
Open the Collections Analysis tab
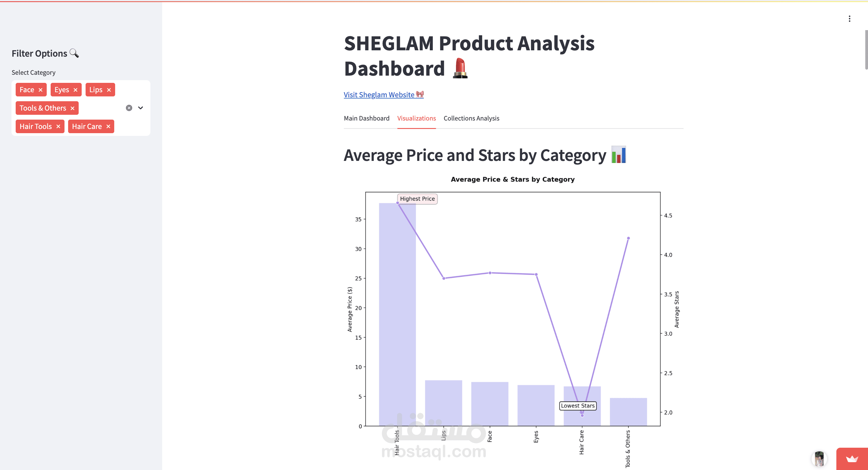tap(471, 118)
